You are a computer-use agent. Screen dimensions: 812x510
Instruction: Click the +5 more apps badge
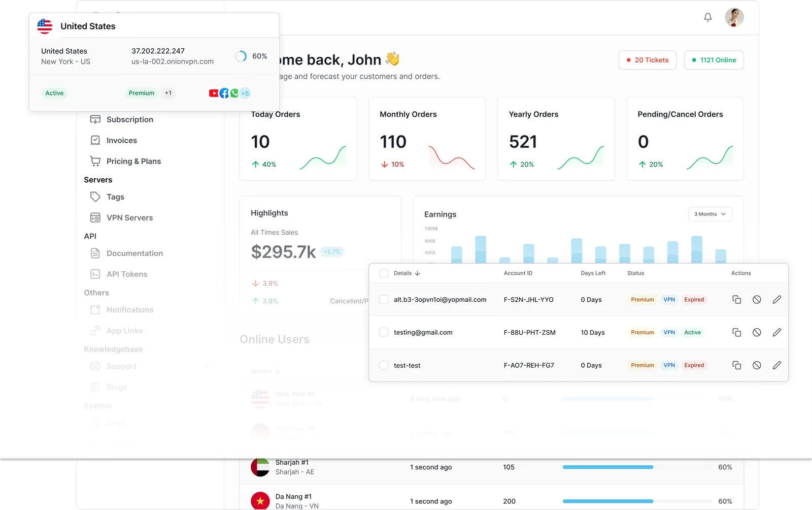click(x=245, y=93)
